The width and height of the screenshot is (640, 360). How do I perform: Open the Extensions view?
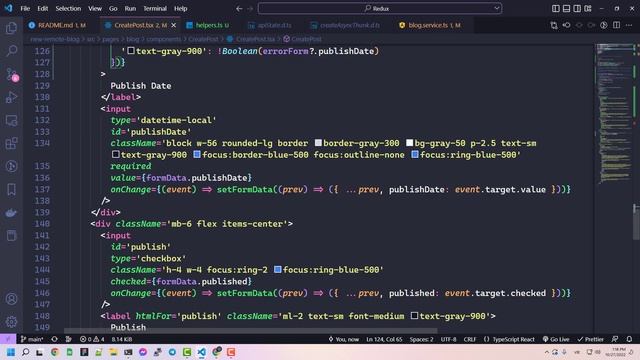click(11, 143)
